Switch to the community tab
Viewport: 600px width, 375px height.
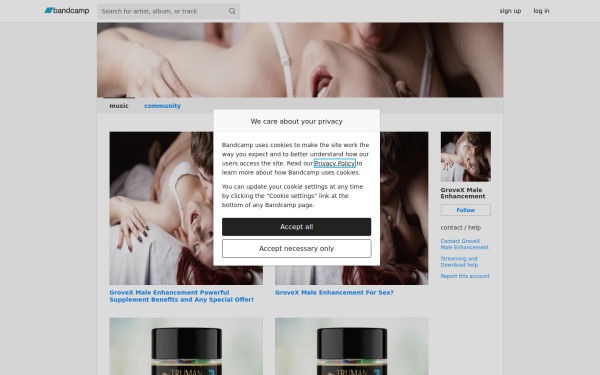(162, 106)
